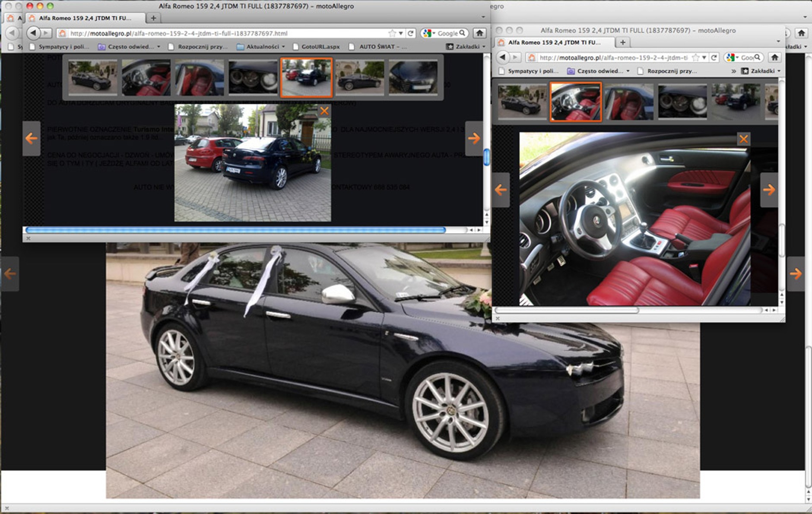Go to next image in background gallery
Viewport: 812px width, 514px height.
pyautogui.click(x=796, y=273)
